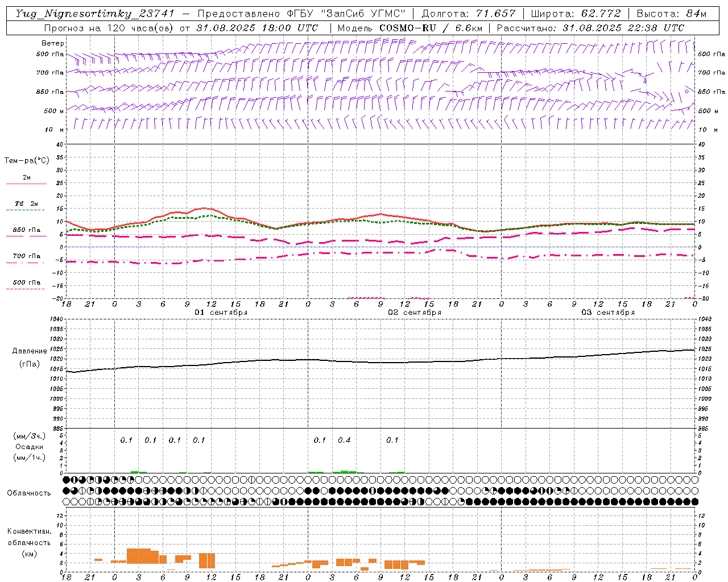Viewport: 728px width, 582px height.
Task: Click the Широта: 62.772 value
Action: [576, 14]
